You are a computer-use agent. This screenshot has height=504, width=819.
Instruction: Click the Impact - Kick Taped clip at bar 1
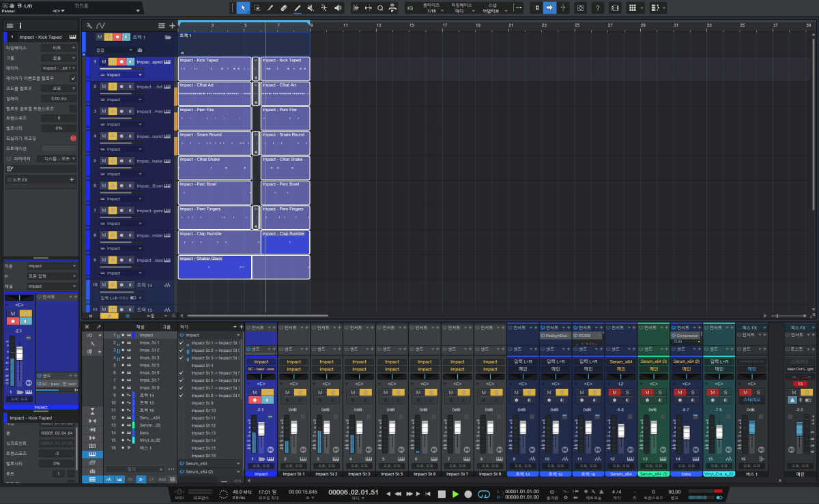[214, 69]
